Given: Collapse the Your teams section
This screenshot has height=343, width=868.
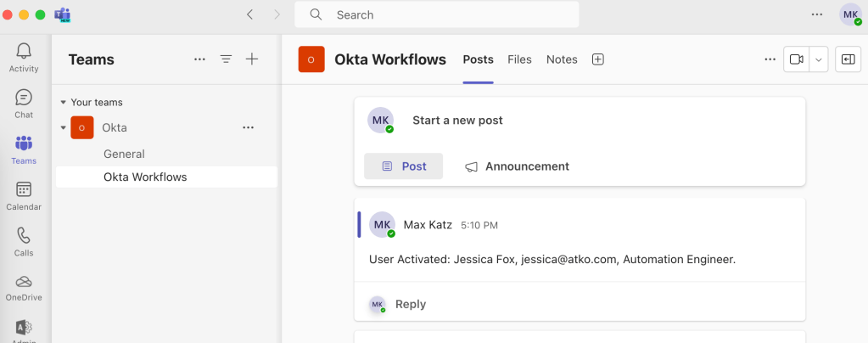Looking at the screenshot, I should 63,103.
